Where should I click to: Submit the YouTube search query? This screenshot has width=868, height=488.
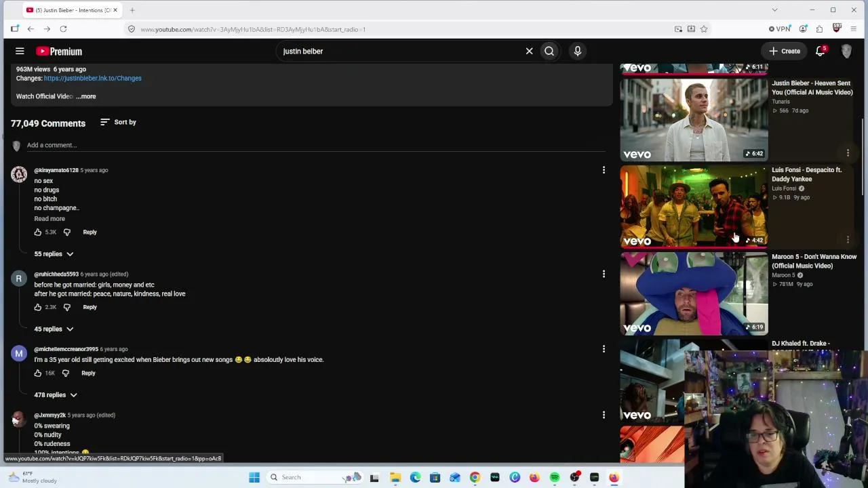click(549, 51)
